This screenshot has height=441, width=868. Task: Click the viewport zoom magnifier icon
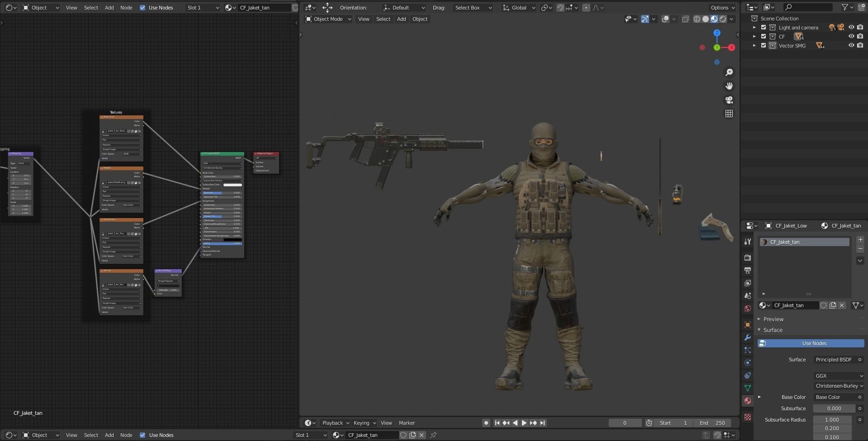(729, 72)
